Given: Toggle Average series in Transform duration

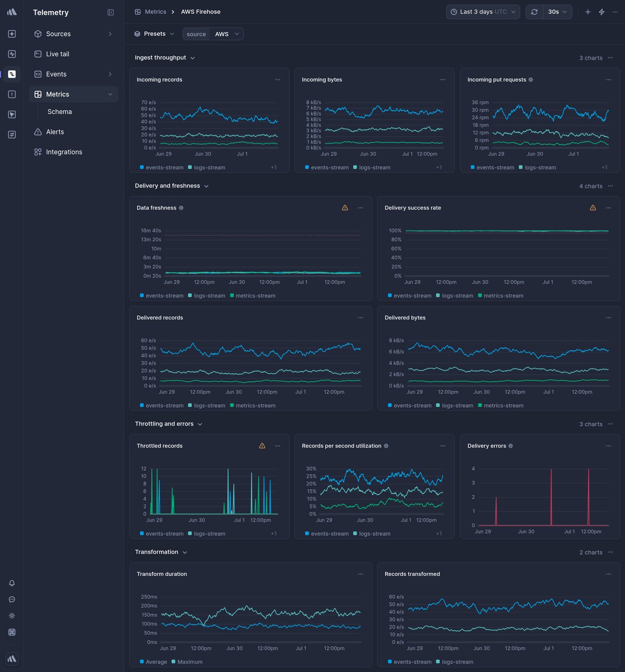Looking at the screenshot, I should coord(154,662).
